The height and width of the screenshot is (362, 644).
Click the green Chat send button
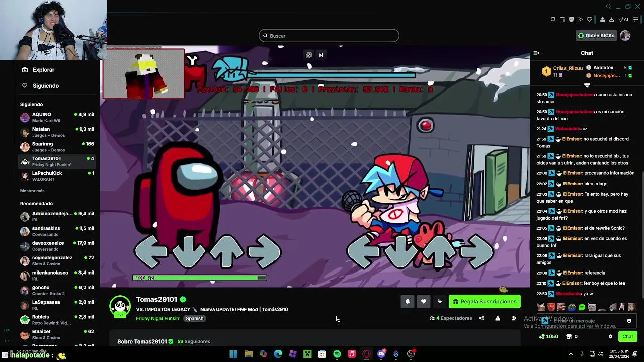[628, 336]
